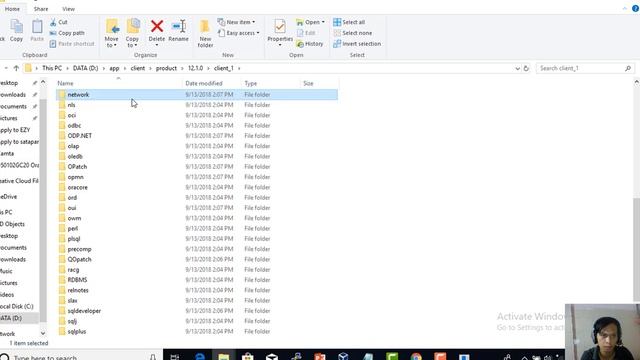Open the Help question mark icon
The height and width of the screenshot is (360, 640).
coord(635,9)
